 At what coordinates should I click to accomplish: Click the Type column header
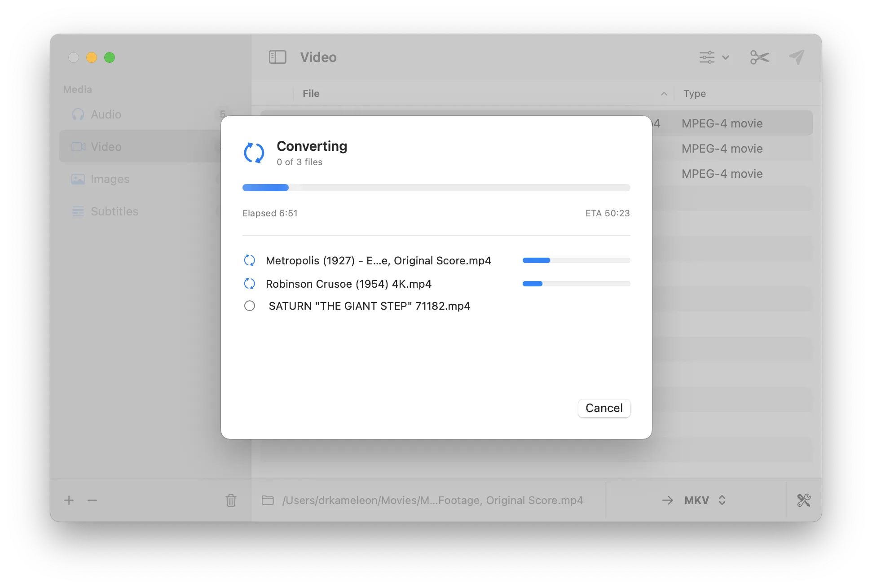tap(694, 94)
